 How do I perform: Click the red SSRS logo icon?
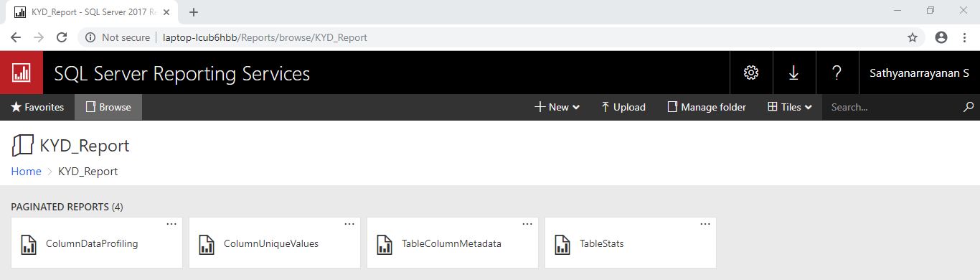(x=22, y=73)
